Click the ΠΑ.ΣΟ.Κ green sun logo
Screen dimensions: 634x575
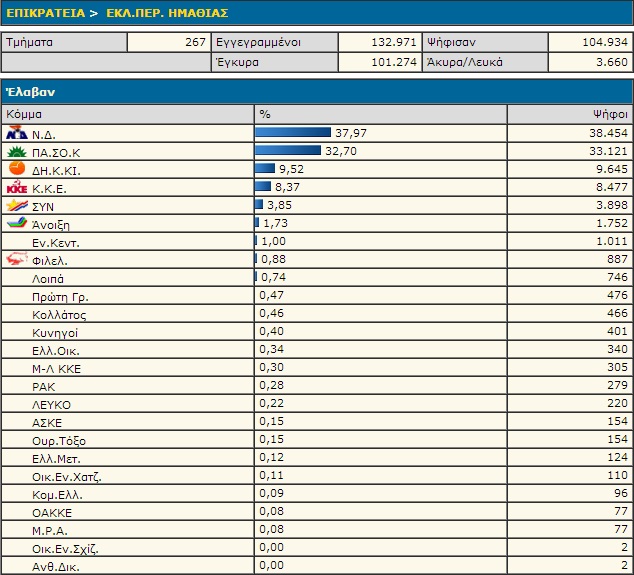click(17, 152)
